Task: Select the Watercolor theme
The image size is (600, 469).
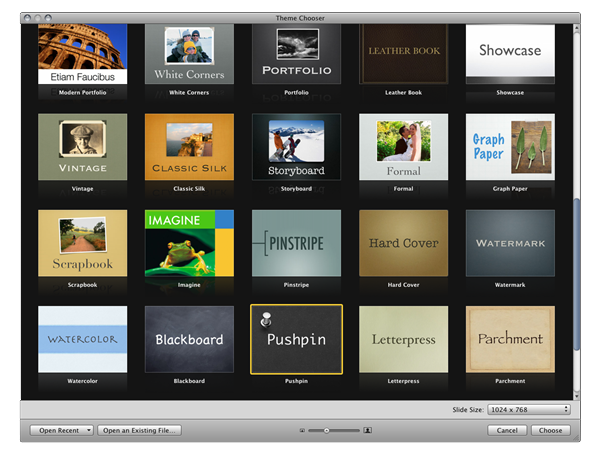Action: pos(82,339)
